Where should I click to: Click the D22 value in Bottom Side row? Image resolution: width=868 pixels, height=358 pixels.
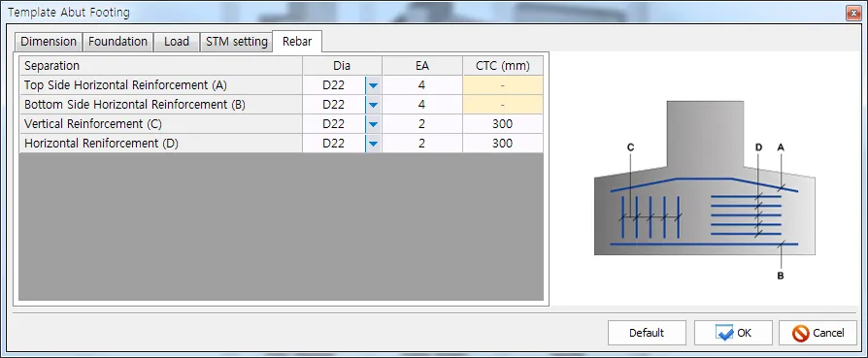click(334, 105)
